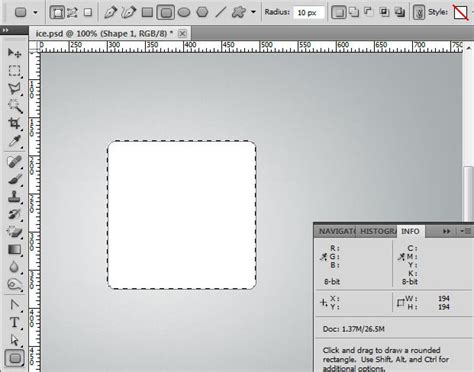
Task: Select the Type tool
Action: [x=14, y=322]
